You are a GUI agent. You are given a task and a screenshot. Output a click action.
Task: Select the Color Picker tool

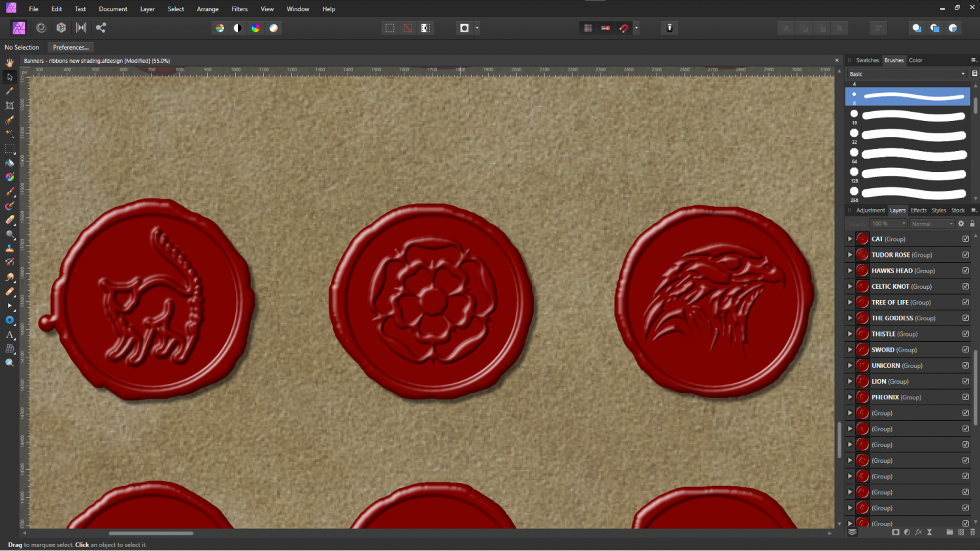9,92
